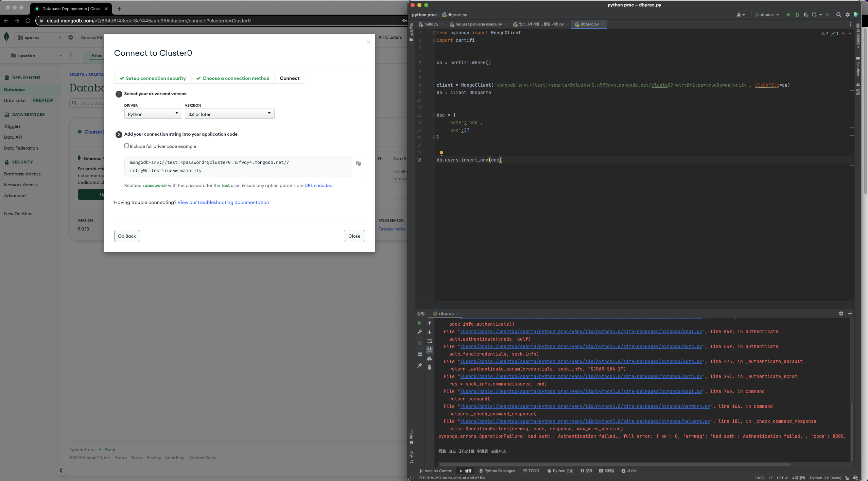Start debugging with the green bug icon

797,15
